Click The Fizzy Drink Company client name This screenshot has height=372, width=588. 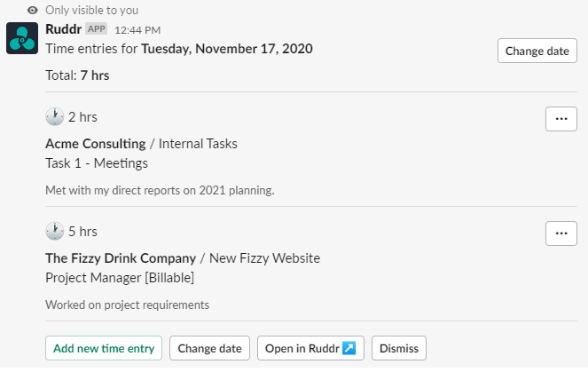tap(121, 258)
